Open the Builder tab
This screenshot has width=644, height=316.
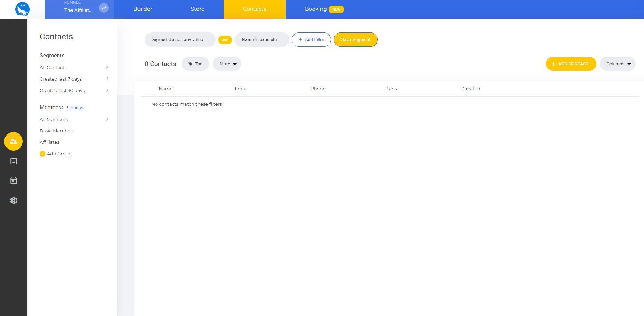pos(143,9)
